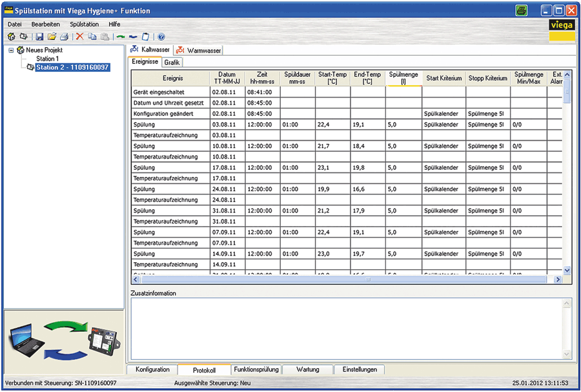Click status text 'Verbunden mit Steuerung: SN-1109160097'
The height and width of the screenshot is (392, 581).
point(61,383)
